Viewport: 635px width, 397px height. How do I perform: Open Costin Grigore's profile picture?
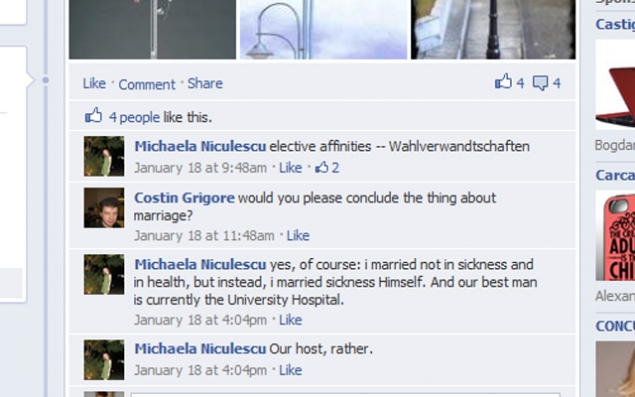(104, 207)
